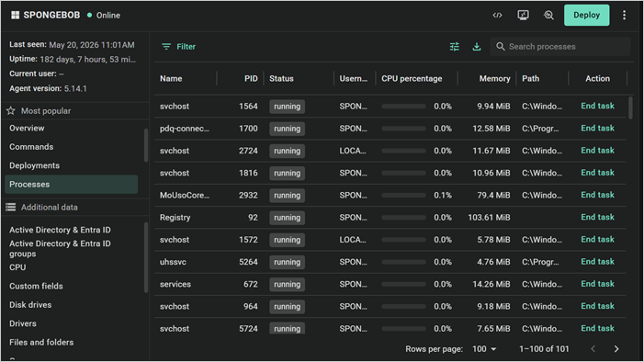644x362 pixels.
Task: Click CPU bar for uhssvc process
Action: (403, 262)
